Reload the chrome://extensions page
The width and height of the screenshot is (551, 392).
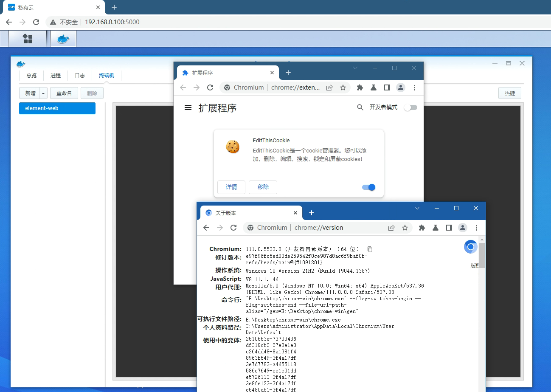pyautogui.click(x=210, y=87)
